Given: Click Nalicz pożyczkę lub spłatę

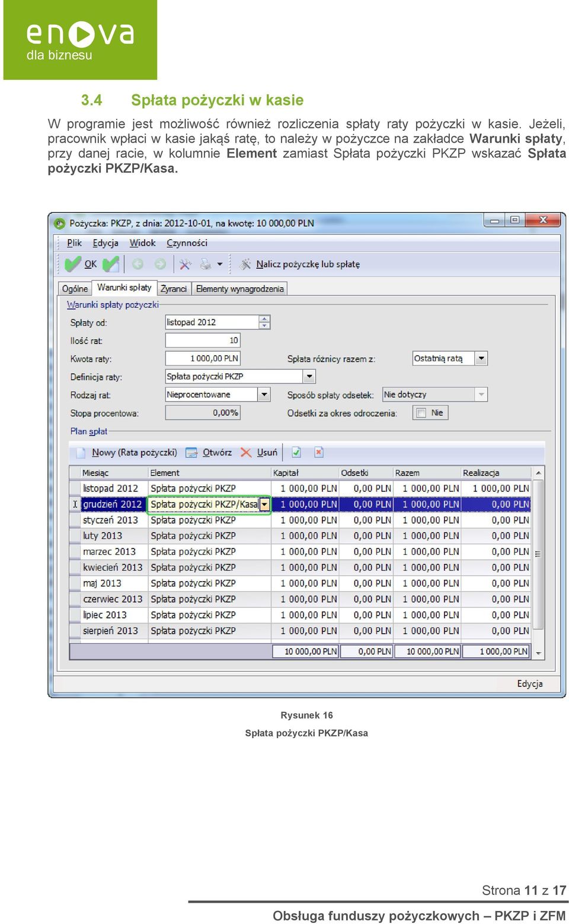Looking at the screenshot, I should [299, 264].
